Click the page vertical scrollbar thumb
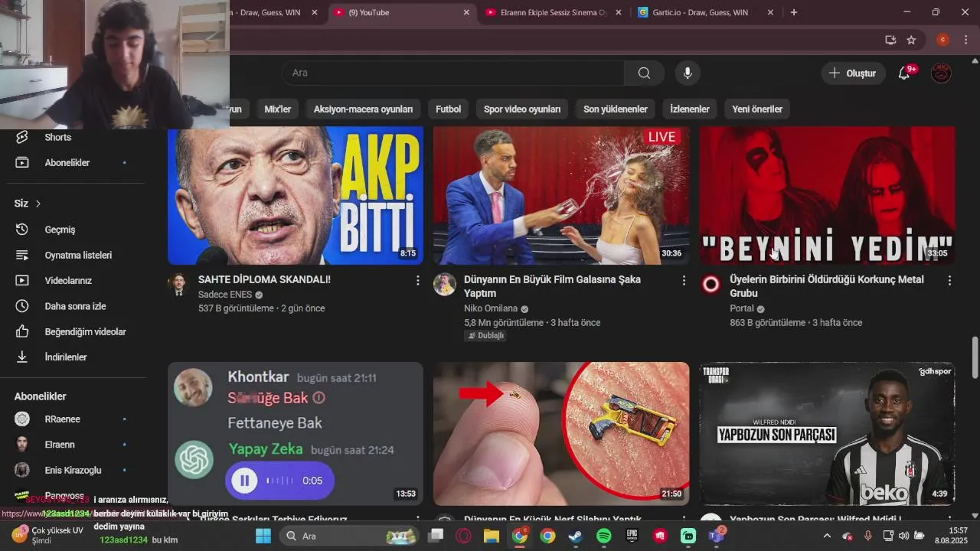The width and height of the screenshot is (980, 551). click(x=975, y=356)
